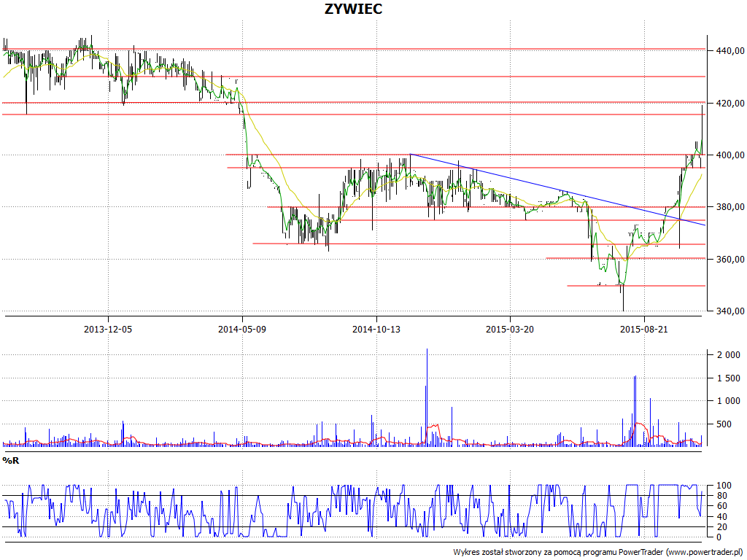Click the 2015-03-20 date label

[x=510, y=329]
